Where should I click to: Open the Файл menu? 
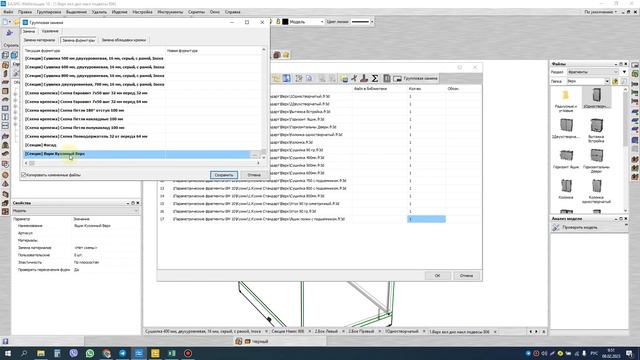(x=8, y=12)
